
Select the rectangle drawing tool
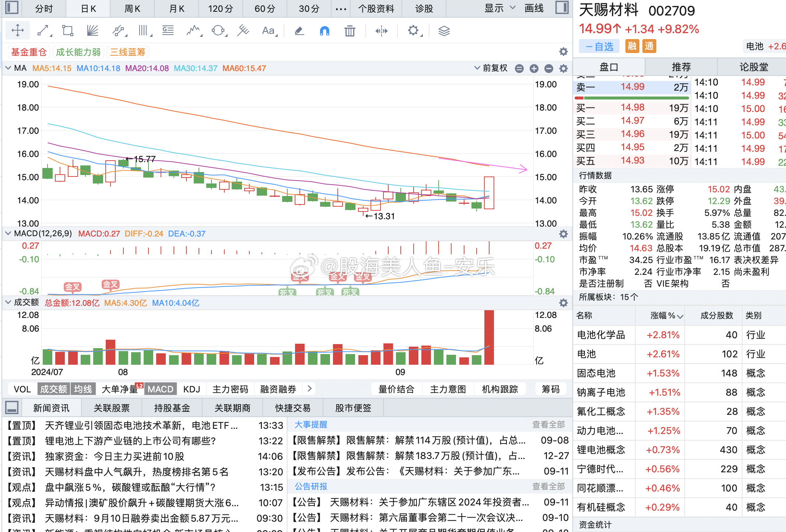click(x=67, y=31)
